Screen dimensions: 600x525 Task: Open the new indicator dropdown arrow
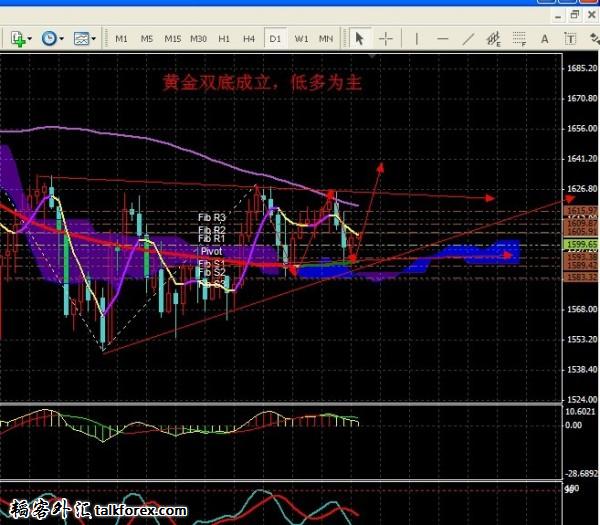(31, 39)
